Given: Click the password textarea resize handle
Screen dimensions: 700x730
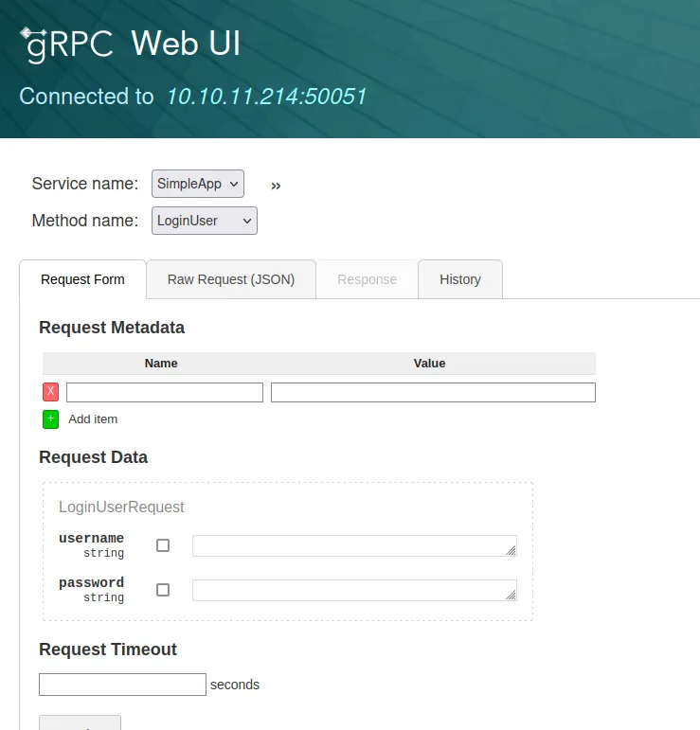Looking at the screenshot, I should (x=511, y=595).
